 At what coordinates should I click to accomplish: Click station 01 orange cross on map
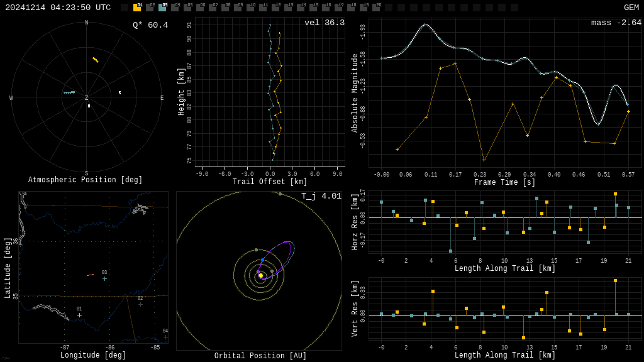[79, 315]
